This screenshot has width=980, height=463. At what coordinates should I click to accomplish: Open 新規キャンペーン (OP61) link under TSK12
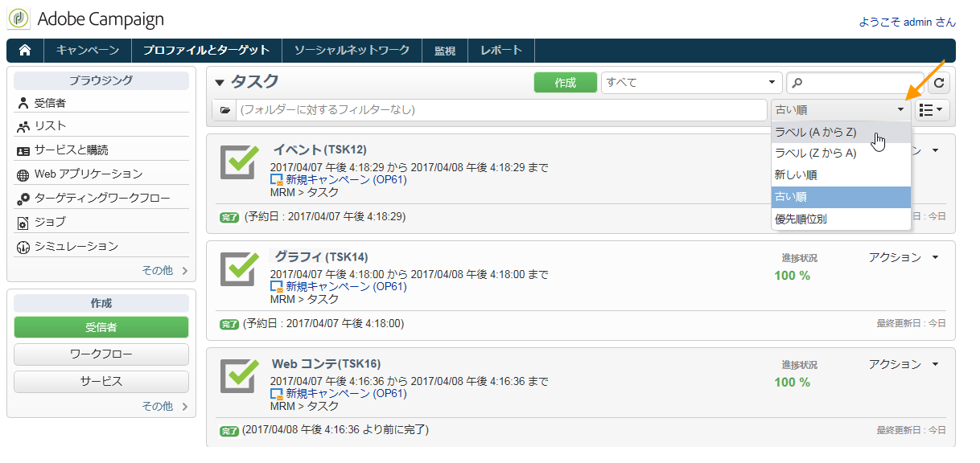(347, 180)
